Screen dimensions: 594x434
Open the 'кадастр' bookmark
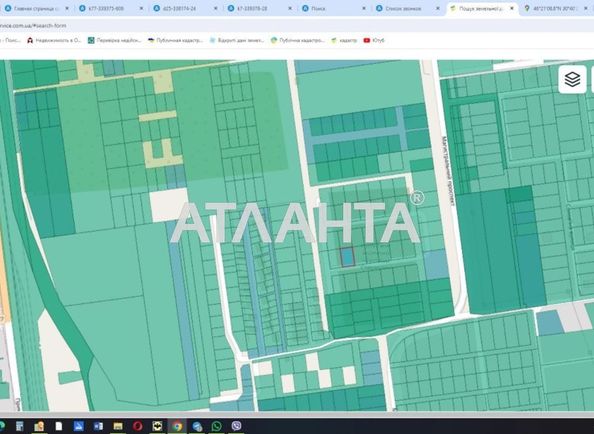click(x=344, y=40)
